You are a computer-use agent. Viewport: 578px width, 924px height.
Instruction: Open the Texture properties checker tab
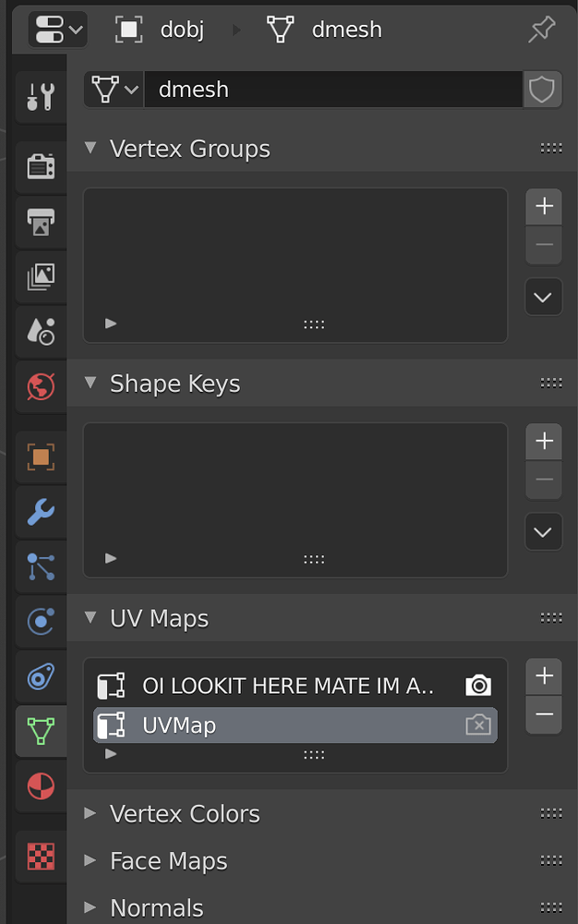click(41, 857)
